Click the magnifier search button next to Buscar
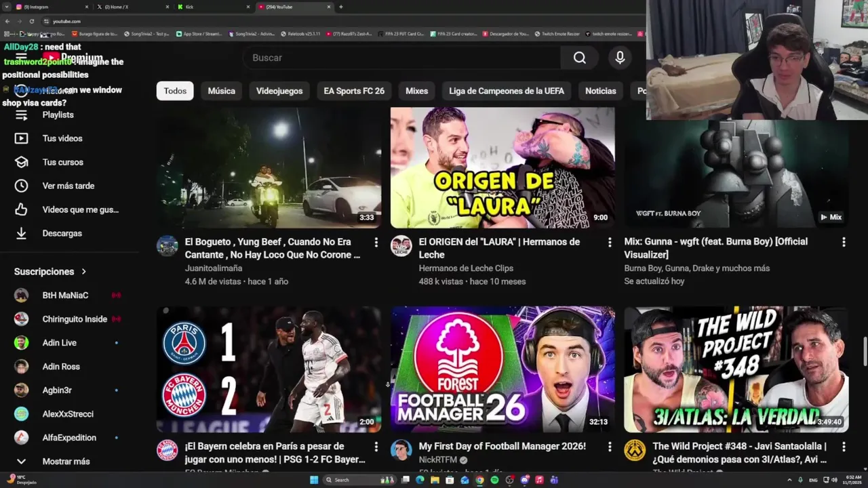Image resolution: width=868 pixels, height=488 pixels. pyautogui.click(x=579, y=58)
